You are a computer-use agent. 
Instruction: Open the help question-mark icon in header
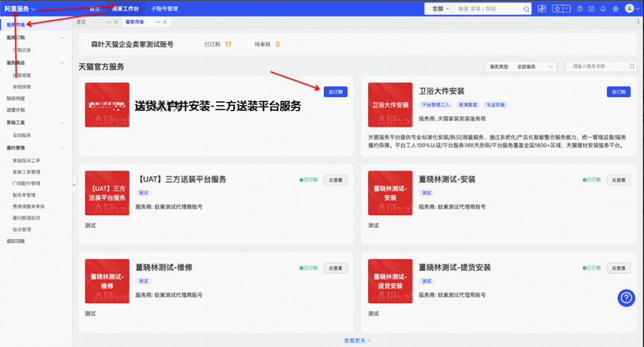click(x=579, y=9)
